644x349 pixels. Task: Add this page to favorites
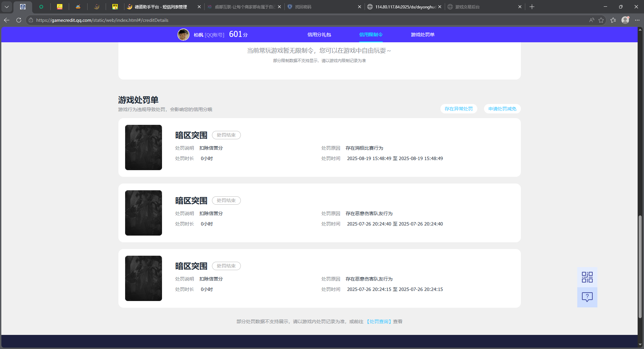tap(601, 20)
